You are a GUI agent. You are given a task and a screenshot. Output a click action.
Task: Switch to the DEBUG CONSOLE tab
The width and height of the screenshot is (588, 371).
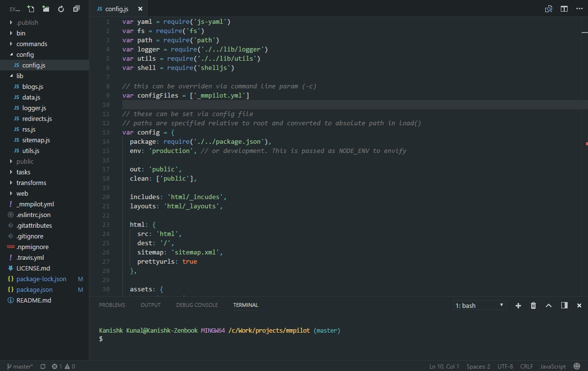(197, 304)
